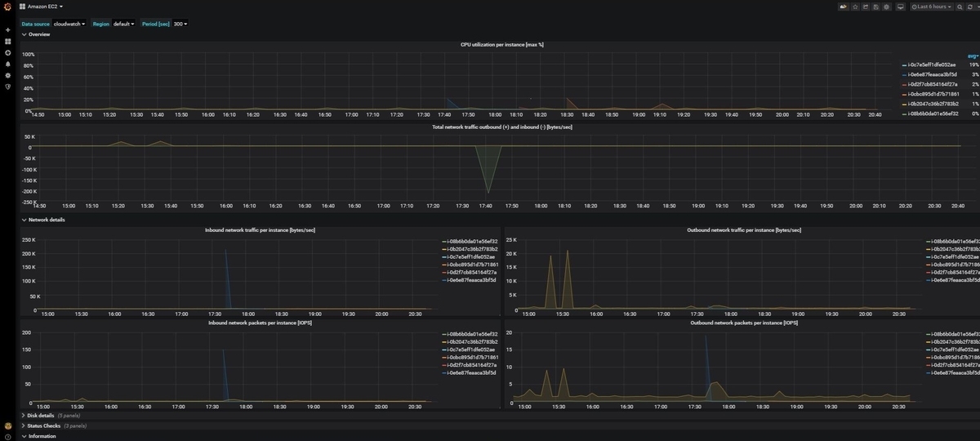Image resolution: width=980 pixels, height=441 pixels.
Task: Open the Amazon EC2 dashboard picker
Action: pos(42,7)
